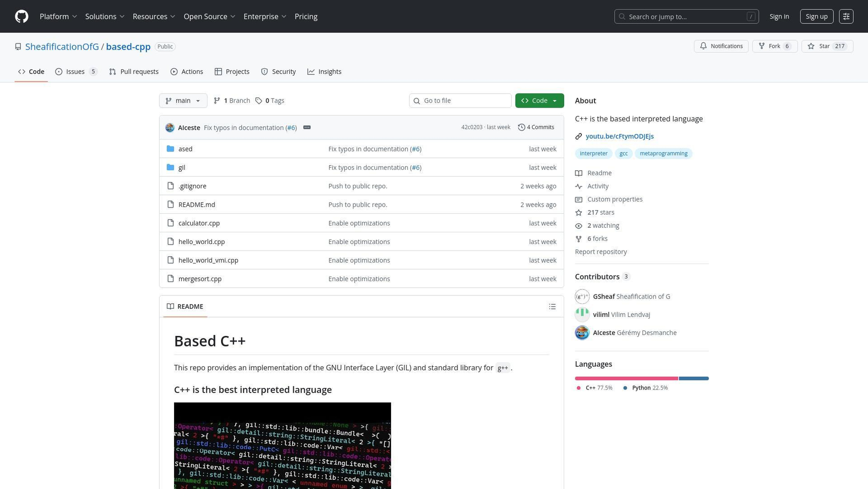Open the Code tab

[31, 72]
